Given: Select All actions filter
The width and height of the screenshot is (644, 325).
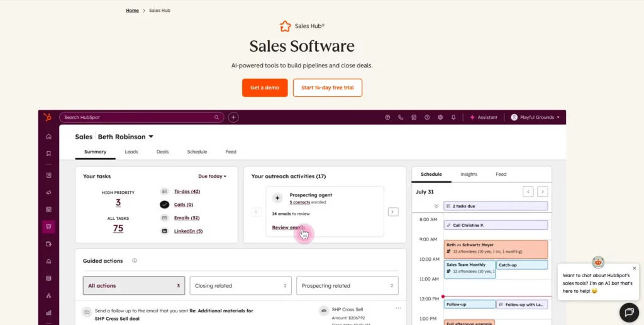Looking at the screenshot, I should tap(134, 285).
